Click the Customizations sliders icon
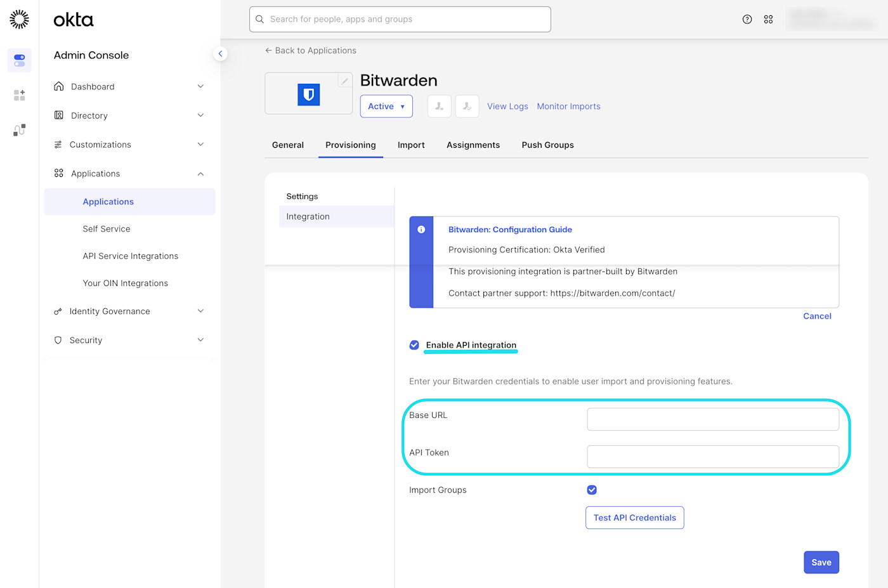 point(58,145)
